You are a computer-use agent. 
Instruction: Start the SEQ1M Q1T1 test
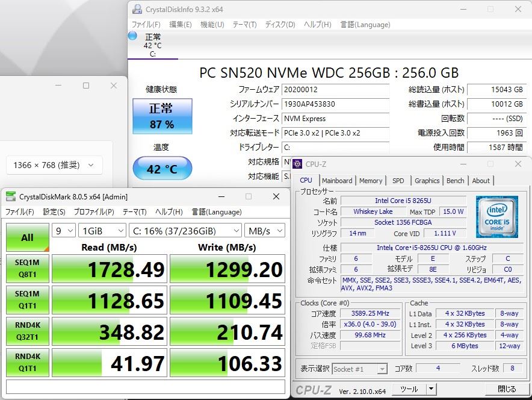(28, 300)
